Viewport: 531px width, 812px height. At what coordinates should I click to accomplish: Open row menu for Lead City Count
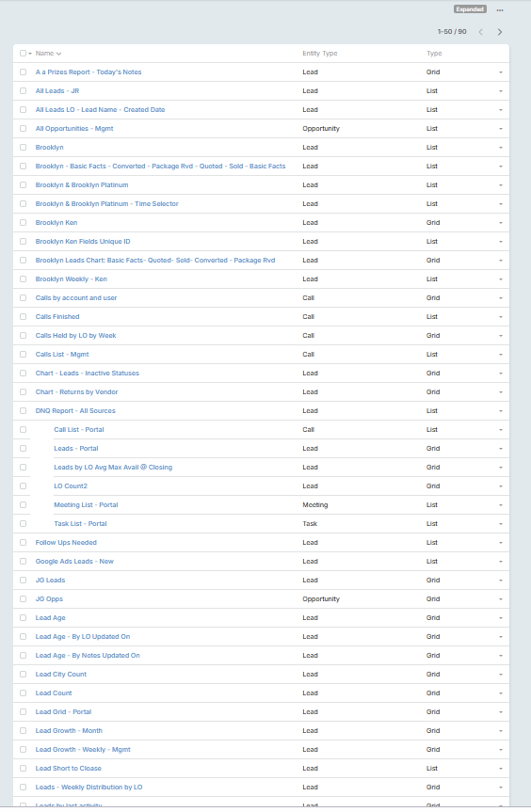click(x=501, y=675)
